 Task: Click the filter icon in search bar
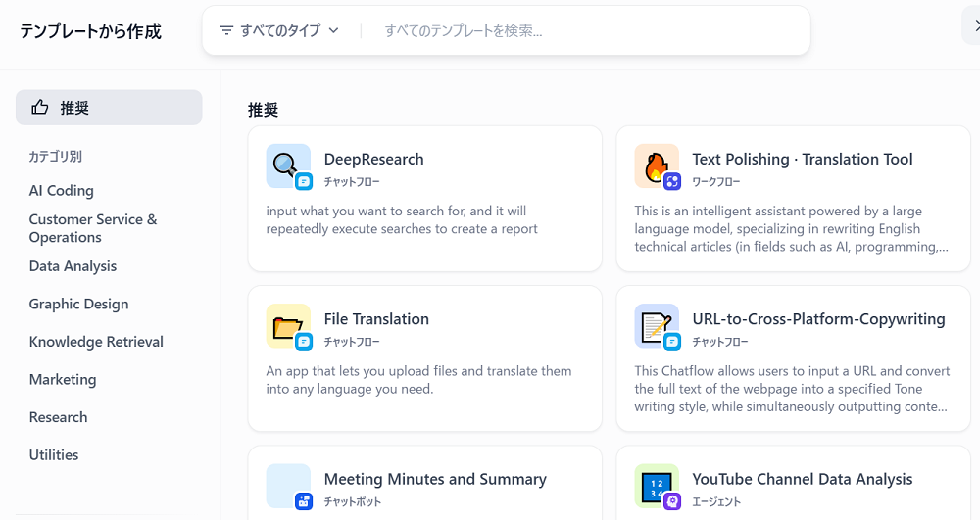pyautogui.click(x=226, y=30)
